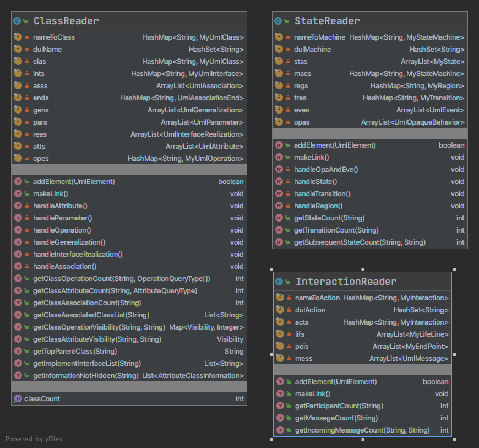This screenshot has height=448, width=479.
Task: Click the method icon of handleAttribute()
Action: [18, 206]
